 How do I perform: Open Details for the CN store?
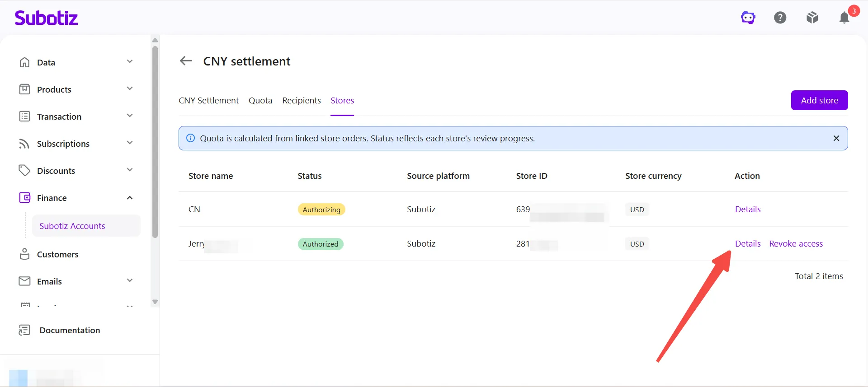[x=748, y=209]
